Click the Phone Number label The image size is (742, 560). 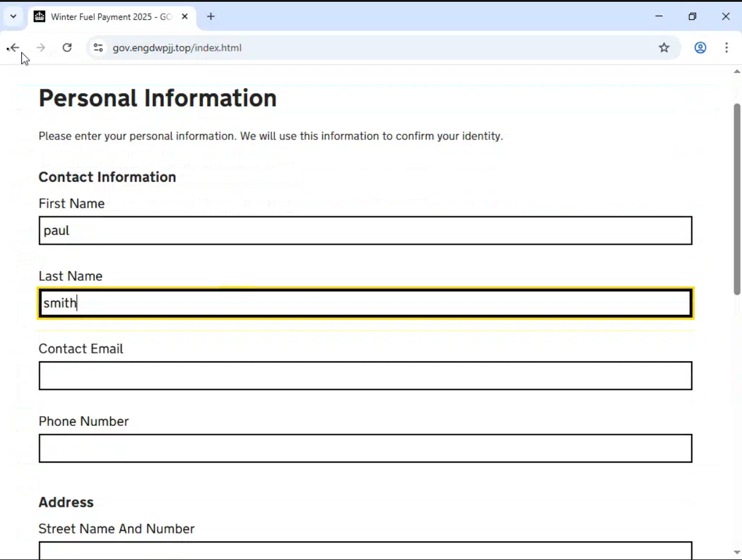tap(83, 421)
